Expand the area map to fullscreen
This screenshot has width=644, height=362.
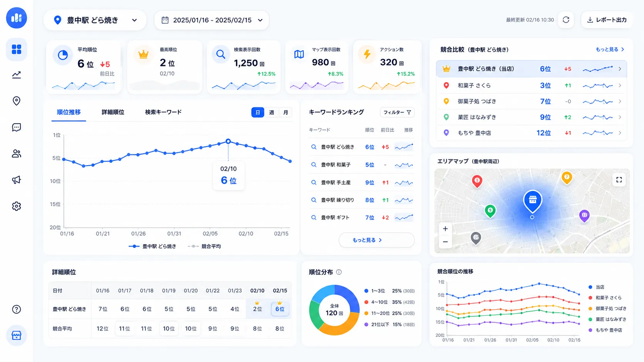point(619,180)
